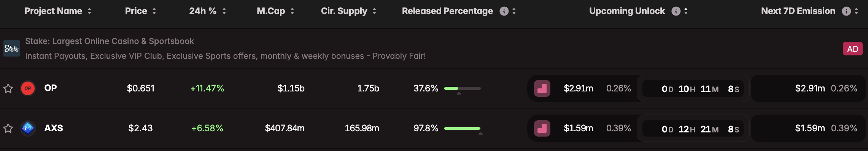Favorite OP with the star icon

(x=8, y=89)
